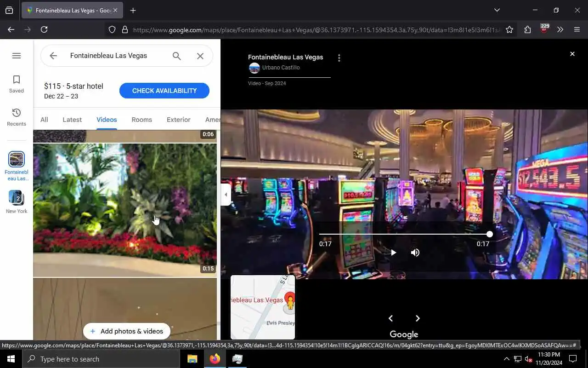Screen dimensions: 588x368
Task: Click the video progress slider handle
Action: [490, 234]
